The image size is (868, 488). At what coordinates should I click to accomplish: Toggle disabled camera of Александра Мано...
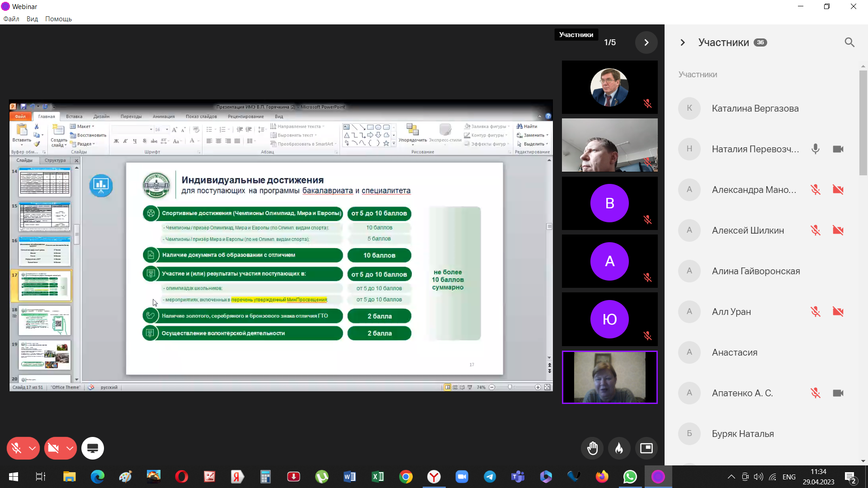coord(838,190)
